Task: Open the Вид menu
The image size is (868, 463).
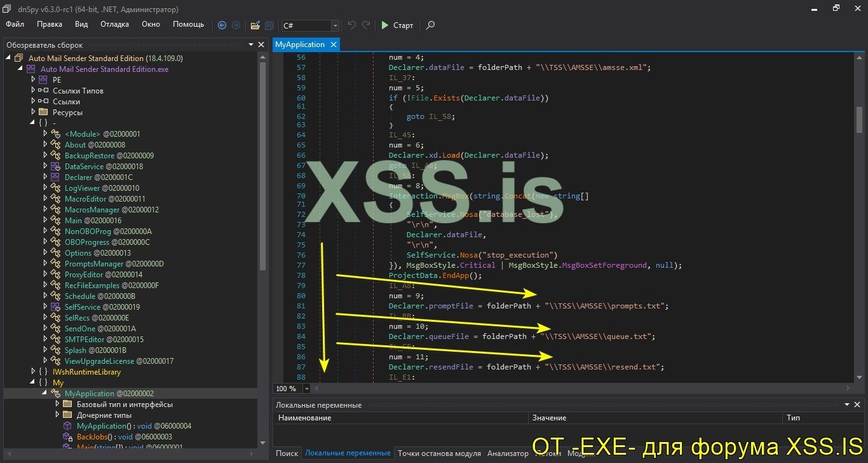Action: coord(81,24)
